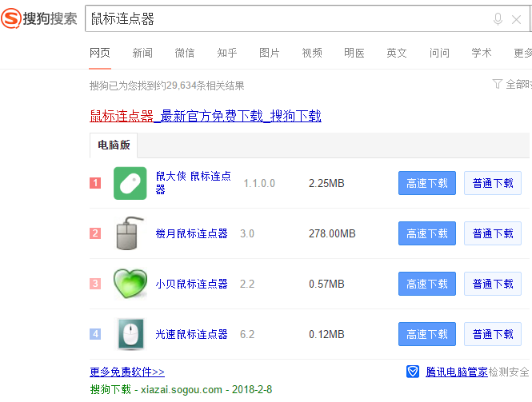Click the 光速鼠标连点器 app icon
532x402 pixels.
pos(130,334)
